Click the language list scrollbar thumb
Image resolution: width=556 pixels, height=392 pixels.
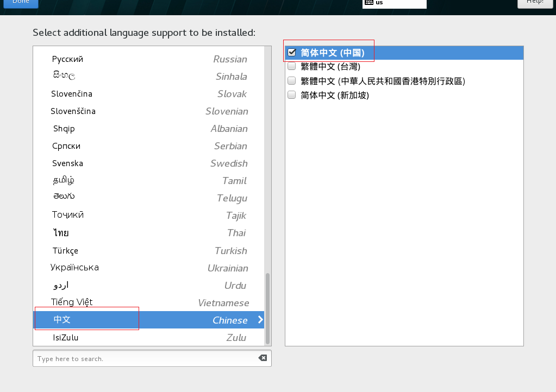pyautogui.click(x=268, y=308)
